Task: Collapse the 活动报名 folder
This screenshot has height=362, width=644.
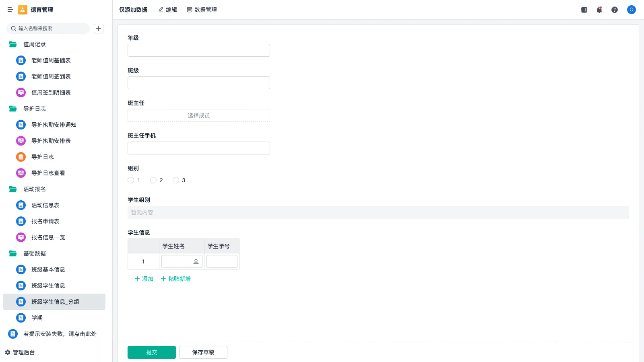Action: [x=12, y=189]
